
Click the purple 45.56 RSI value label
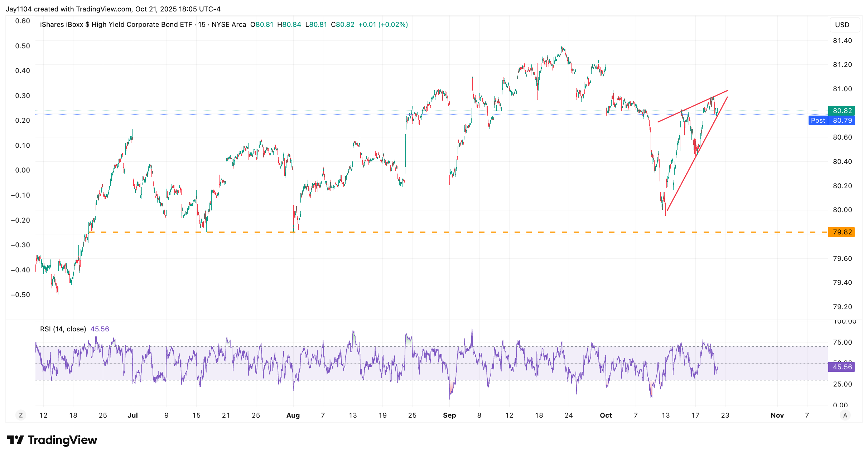coord(842,366)
